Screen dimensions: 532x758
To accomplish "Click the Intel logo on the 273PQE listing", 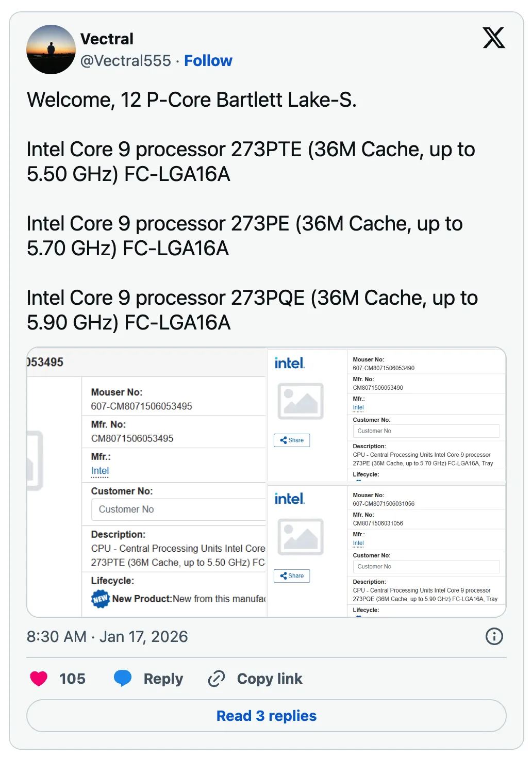I will click(290, 499).
